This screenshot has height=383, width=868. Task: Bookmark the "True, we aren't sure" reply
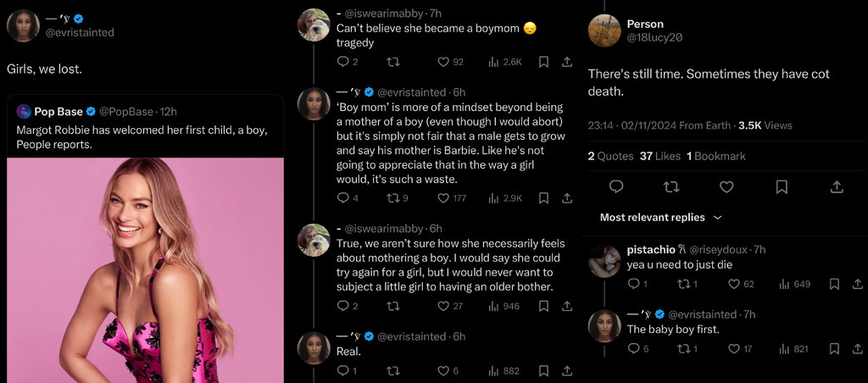tap(543, 306)
